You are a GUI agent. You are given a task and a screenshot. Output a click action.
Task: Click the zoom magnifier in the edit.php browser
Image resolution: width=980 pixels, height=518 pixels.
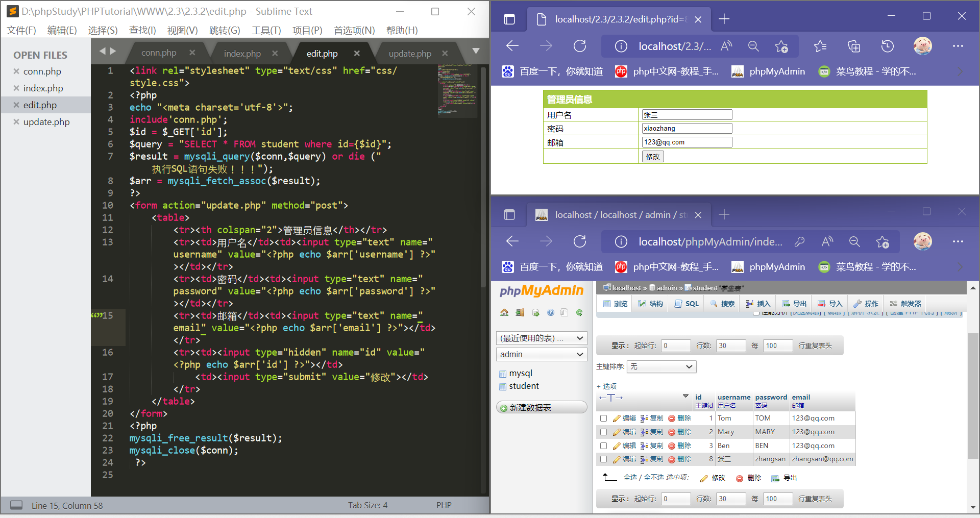pos(753,46)
